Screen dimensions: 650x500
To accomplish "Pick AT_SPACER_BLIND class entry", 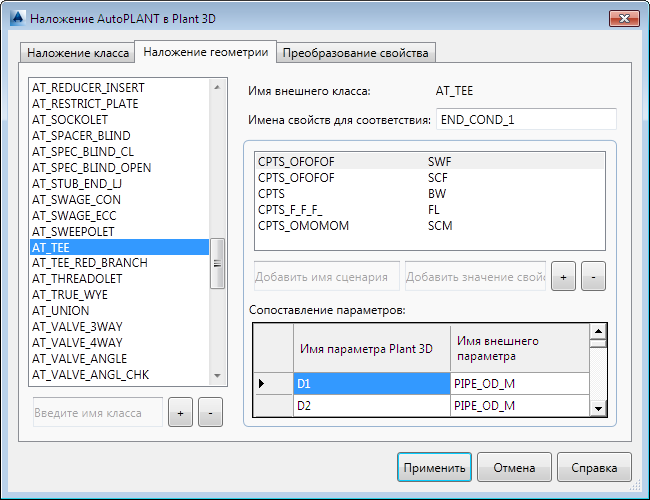I will [119, 136].
